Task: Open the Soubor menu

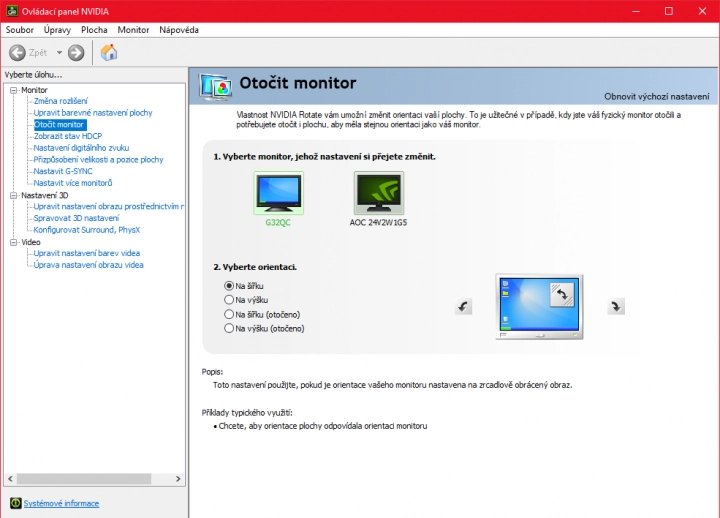Action: pyautogui.click(x=20, y=30)
